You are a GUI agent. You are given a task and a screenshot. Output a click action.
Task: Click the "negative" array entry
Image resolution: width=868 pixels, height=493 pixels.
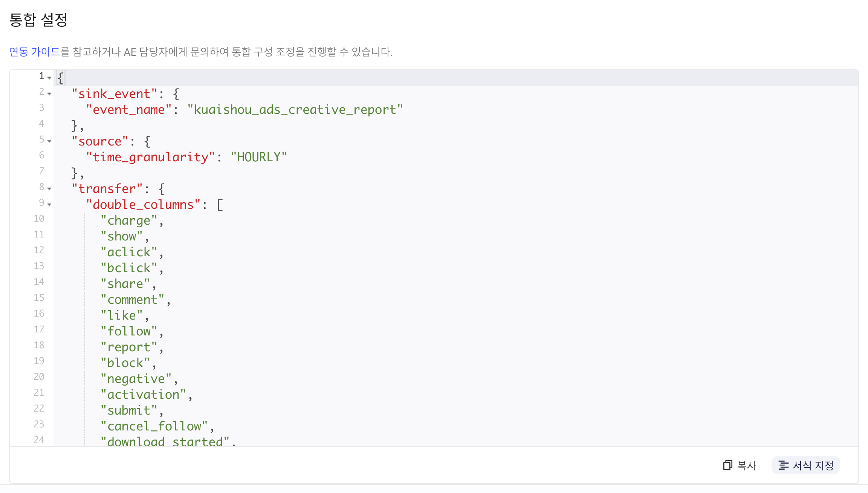(136, 379)
